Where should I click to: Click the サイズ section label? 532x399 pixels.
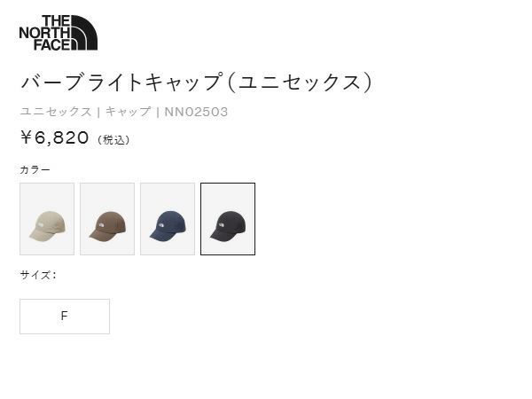[x=38, y=275]
